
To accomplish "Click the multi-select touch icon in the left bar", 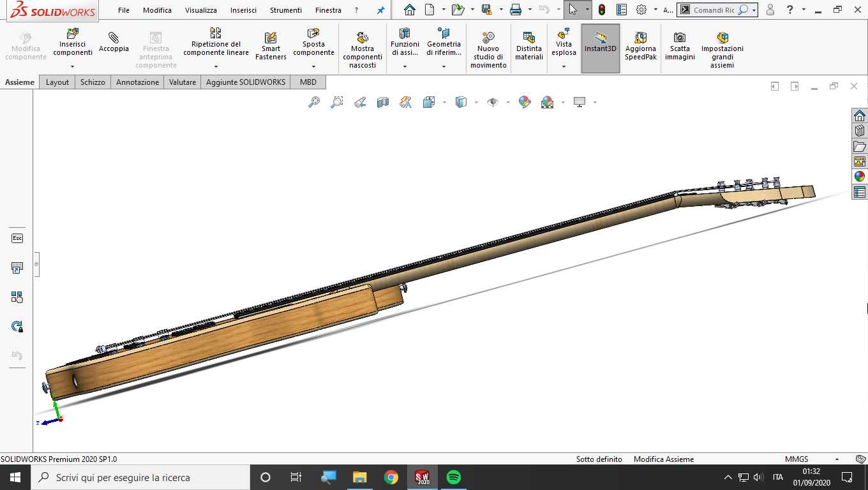I will [17, 297].
